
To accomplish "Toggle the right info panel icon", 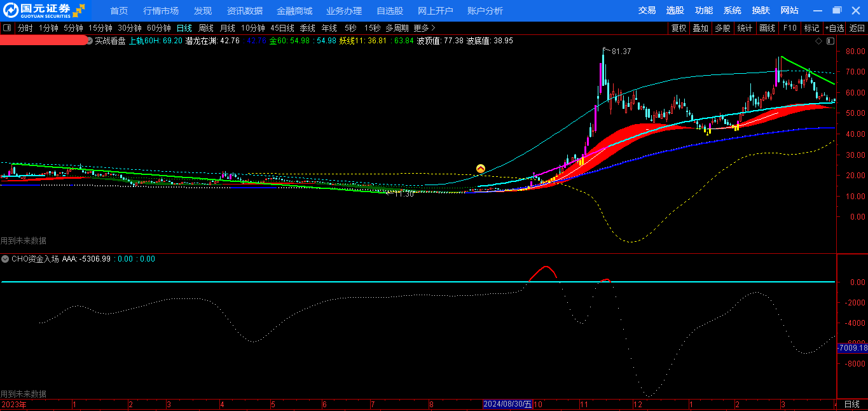I will click(x=830, y=41).
